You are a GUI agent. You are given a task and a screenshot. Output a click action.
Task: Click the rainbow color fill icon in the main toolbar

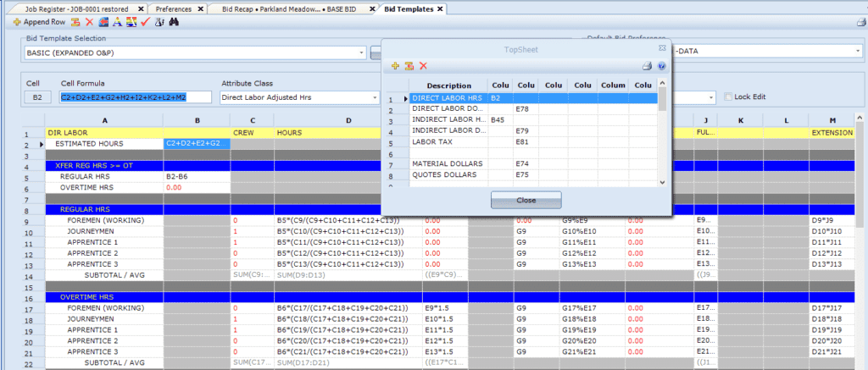coord(131,22)
